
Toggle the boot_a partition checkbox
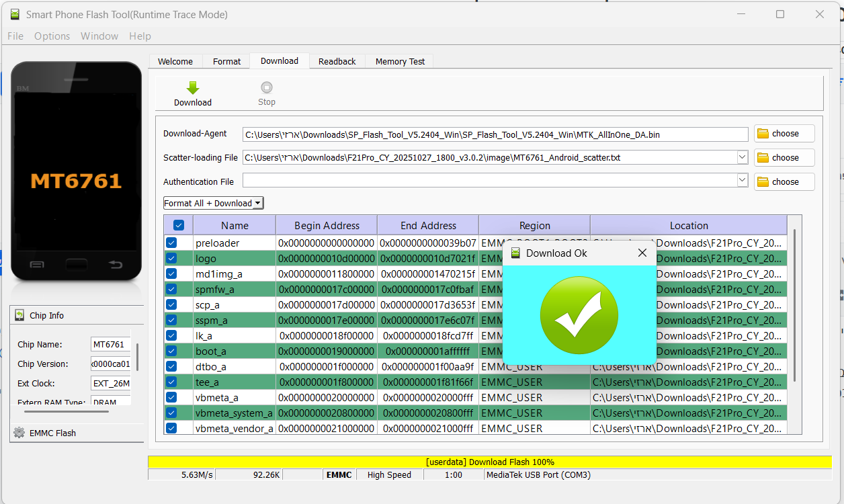171,351
